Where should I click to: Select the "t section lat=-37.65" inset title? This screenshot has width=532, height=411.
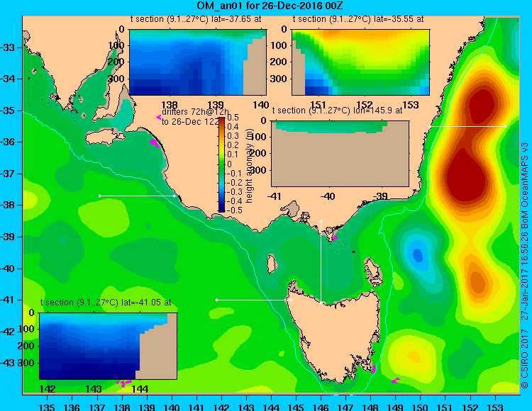click(x=196, y=19)
